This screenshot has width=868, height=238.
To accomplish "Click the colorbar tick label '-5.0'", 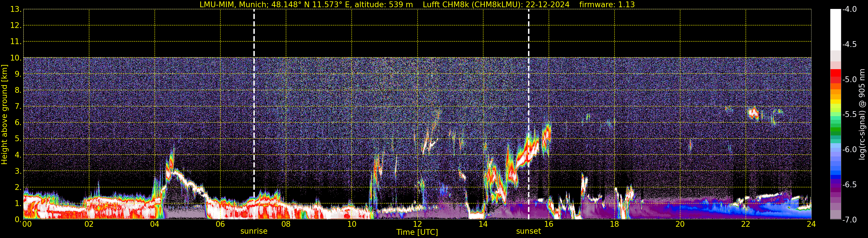I will pos(850,80).
